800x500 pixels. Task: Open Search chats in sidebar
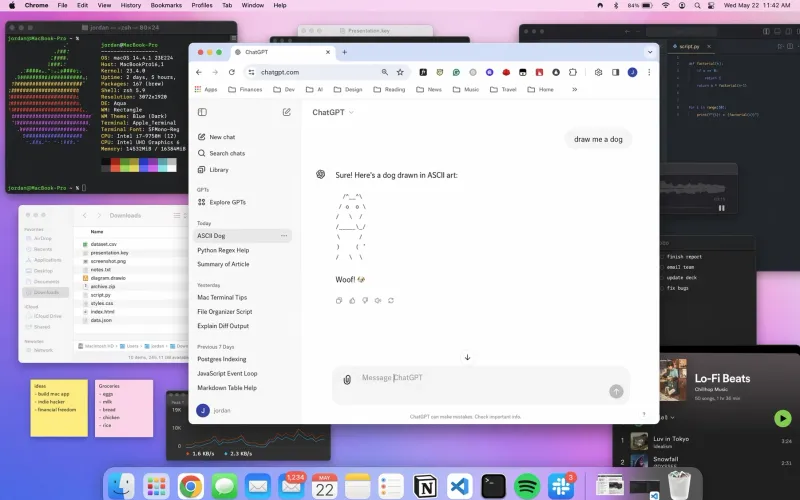click(226, 153)
